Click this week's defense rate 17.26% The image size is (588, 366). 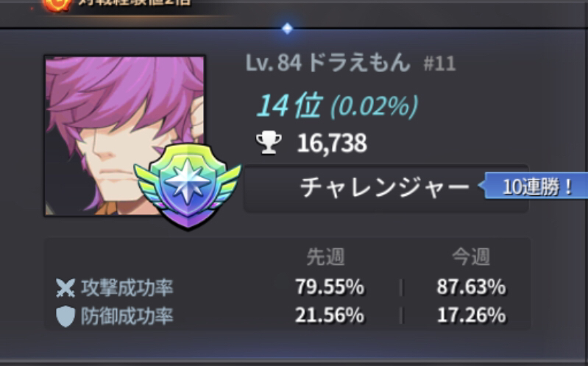472,315
